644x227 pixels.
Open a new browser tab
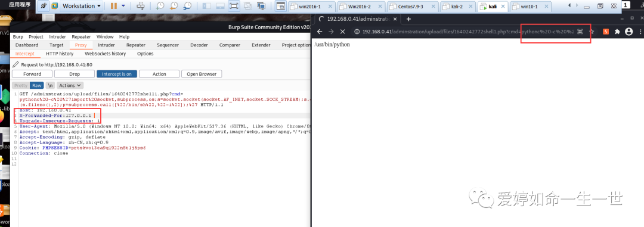[408, 19]
